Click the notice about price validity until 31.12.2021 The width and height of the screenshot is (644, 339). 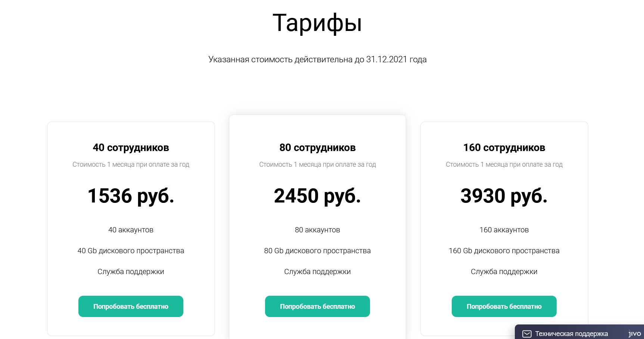pyautogui.click(x=317, y=60)
